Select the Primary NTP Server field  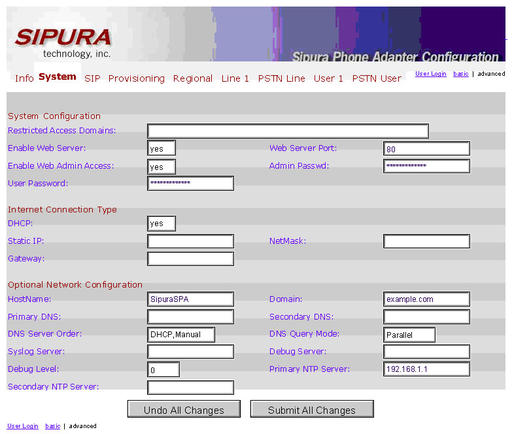click(427, 369)
